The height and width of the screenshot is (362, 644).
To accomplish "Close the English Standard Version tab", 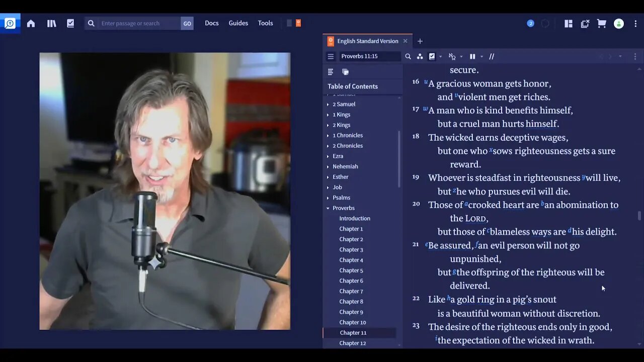I will [x=405, y=41].
